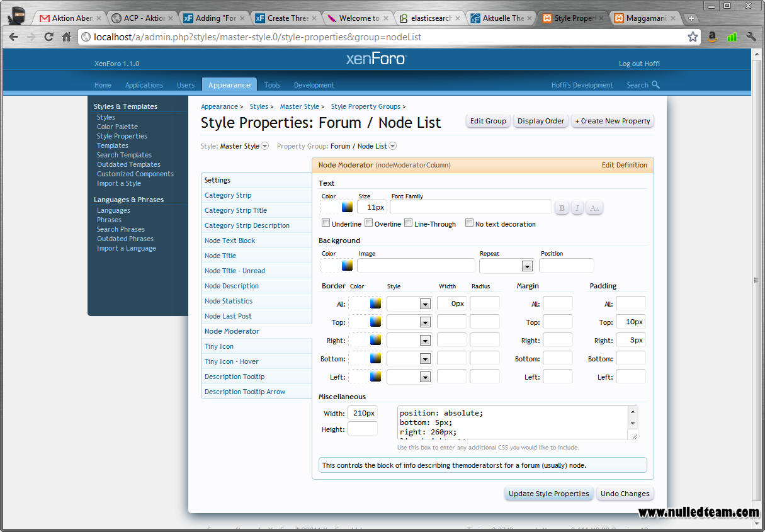
Task: Click Log out Hoffi link
Action: tap(639, 64)
